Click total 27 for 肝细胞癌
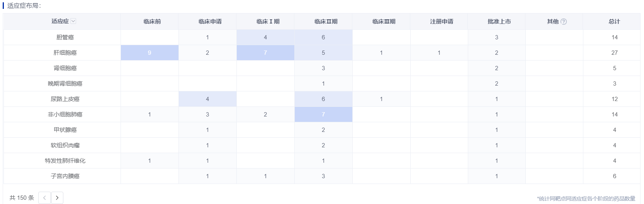The height and width of the screenshot is (204, 644). (x=614, y=53)
